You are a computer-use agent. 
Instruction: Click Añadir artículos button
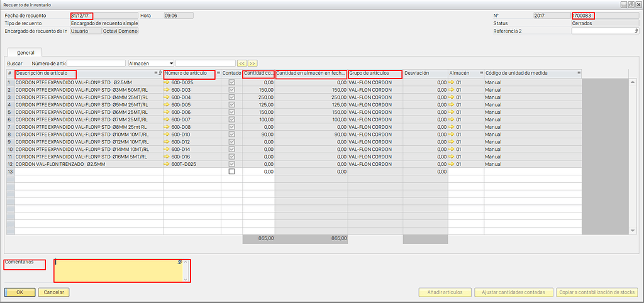pyautogui.click(x=445, y=292)
